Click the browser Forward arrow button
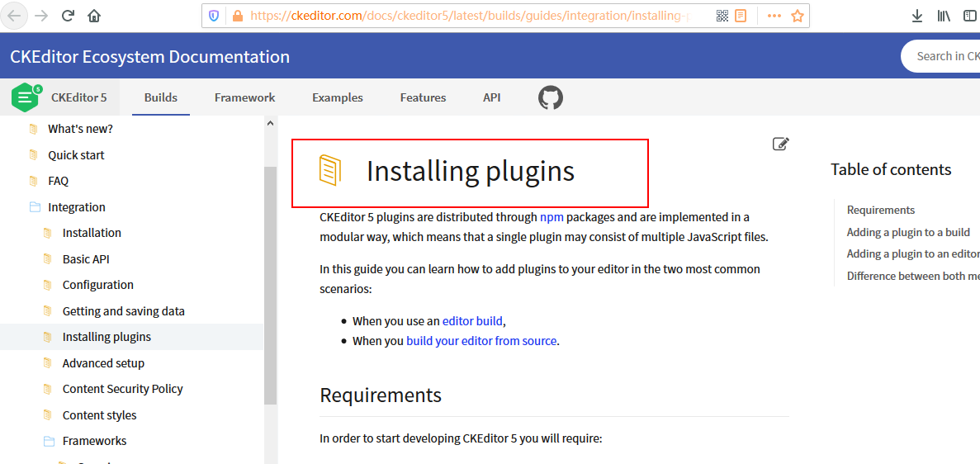Viewport: 980px width, 464px height. 42,17
